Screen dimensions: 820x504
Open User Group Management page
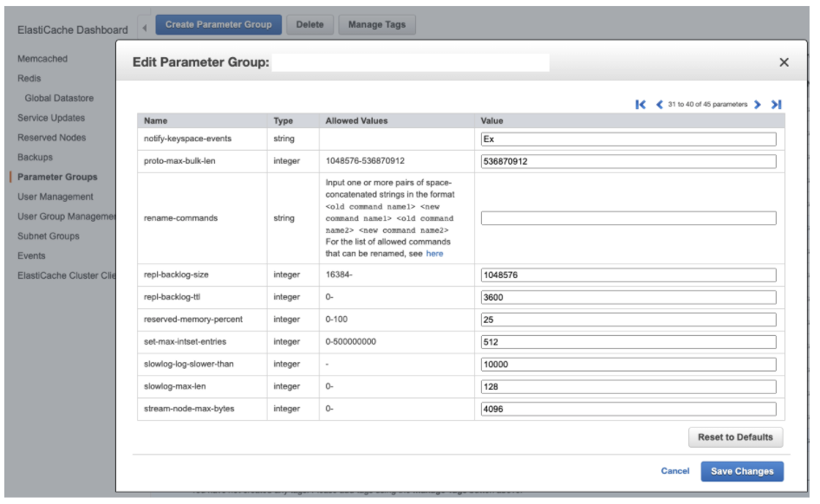coord(67,216)
